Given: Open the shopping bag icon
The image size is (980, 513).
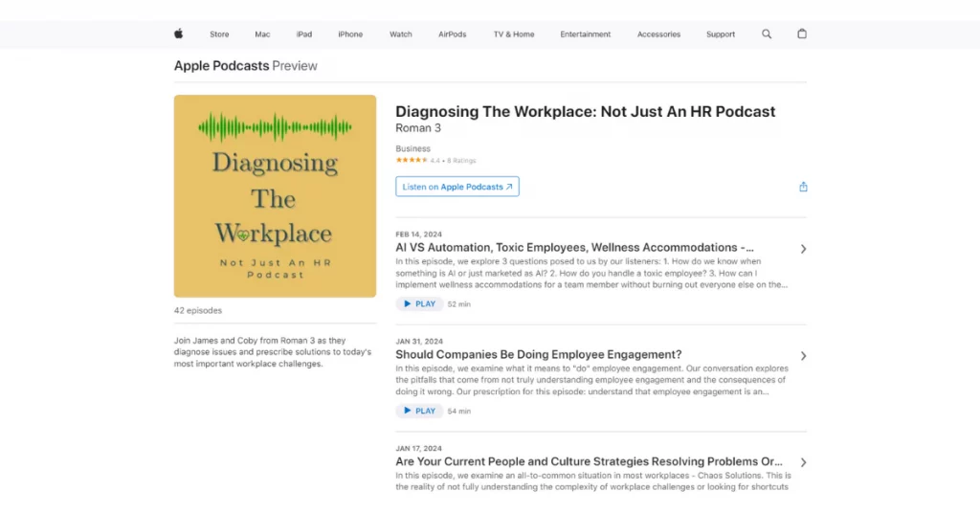Looking at the screenshot, I should 802,33.
